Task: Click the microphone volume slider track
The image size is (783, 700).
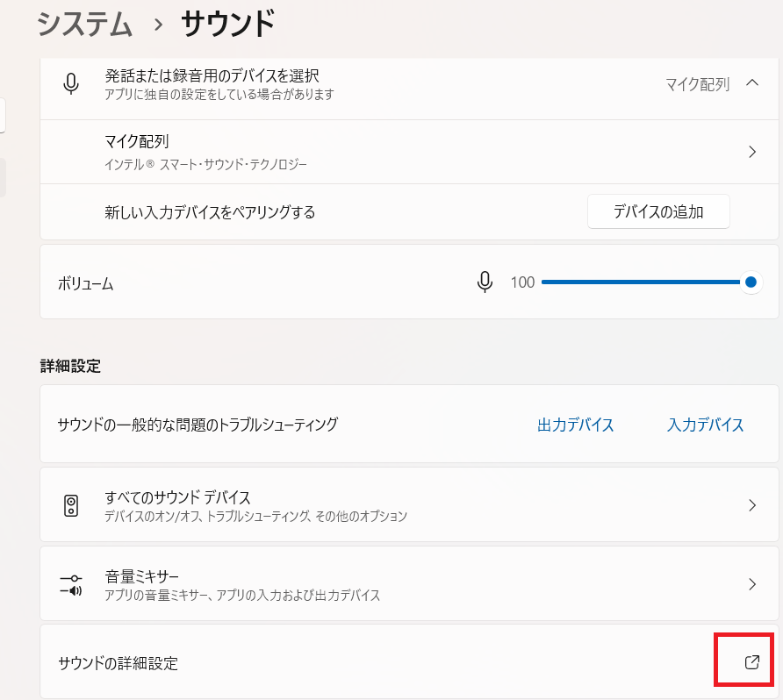Action: pos(641,282)
